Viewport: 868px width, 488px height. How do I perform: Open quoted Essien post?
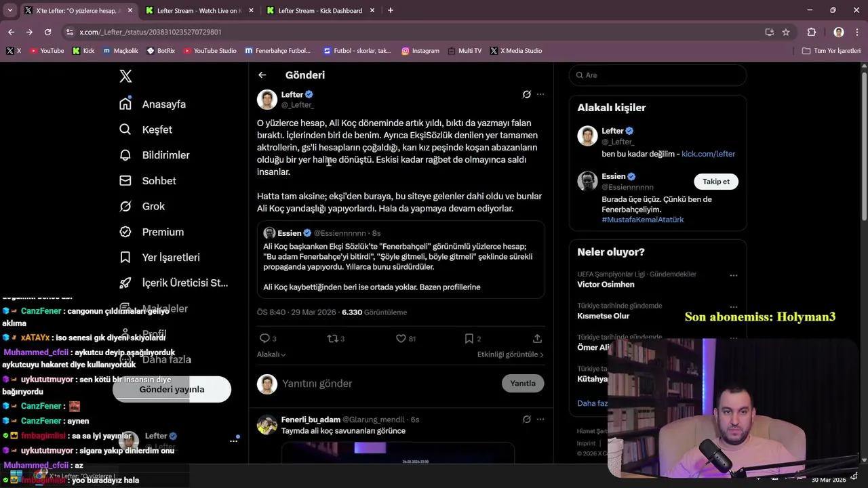point(401,260)
